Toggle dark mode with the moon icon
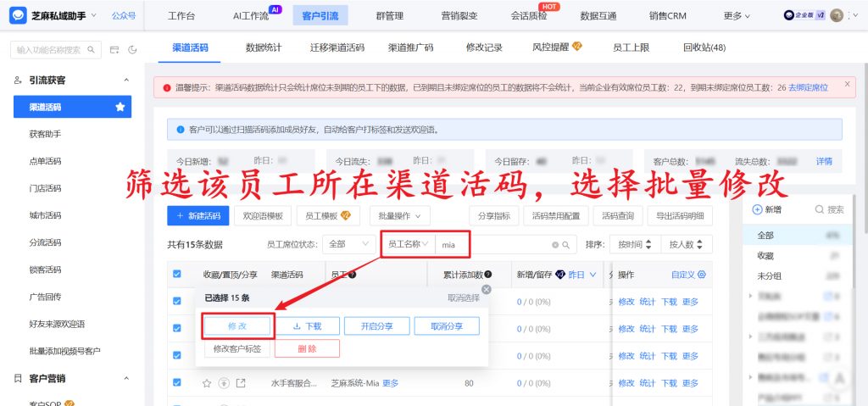This screenshot has width=868, height=406. coord(132,50)
